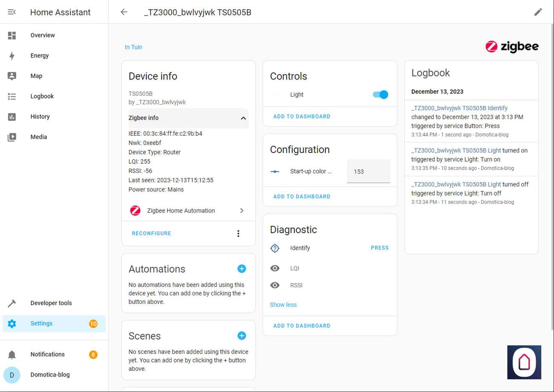
Task: Click the Start-up color slider icon
Action: pyautogui.click(x=275, y=172)
